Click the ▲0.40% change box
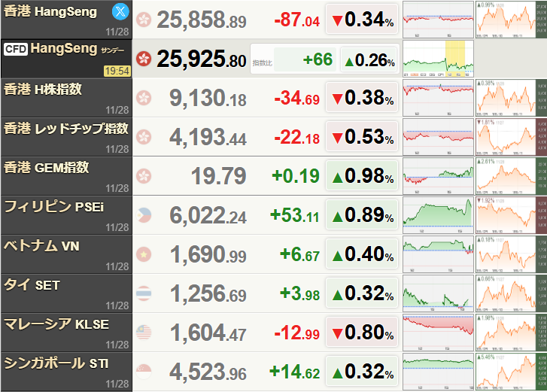 pyautogui.click(x=362, y=254)
